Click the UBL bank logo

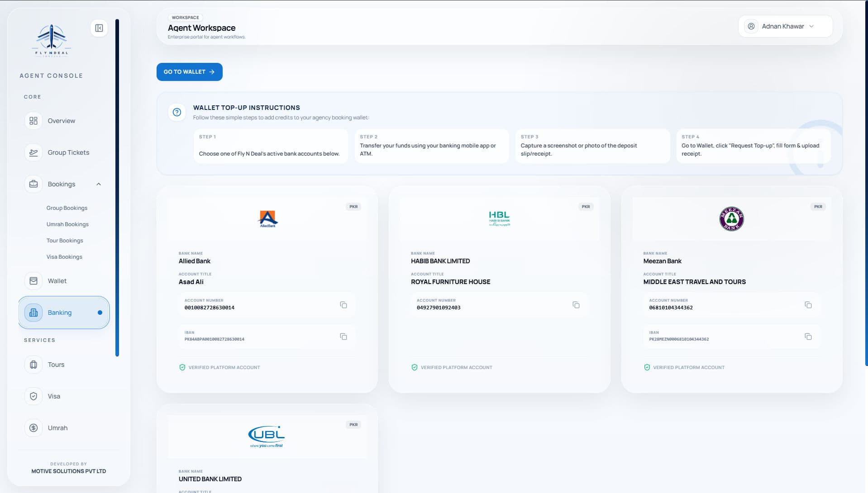pos(267,436)
